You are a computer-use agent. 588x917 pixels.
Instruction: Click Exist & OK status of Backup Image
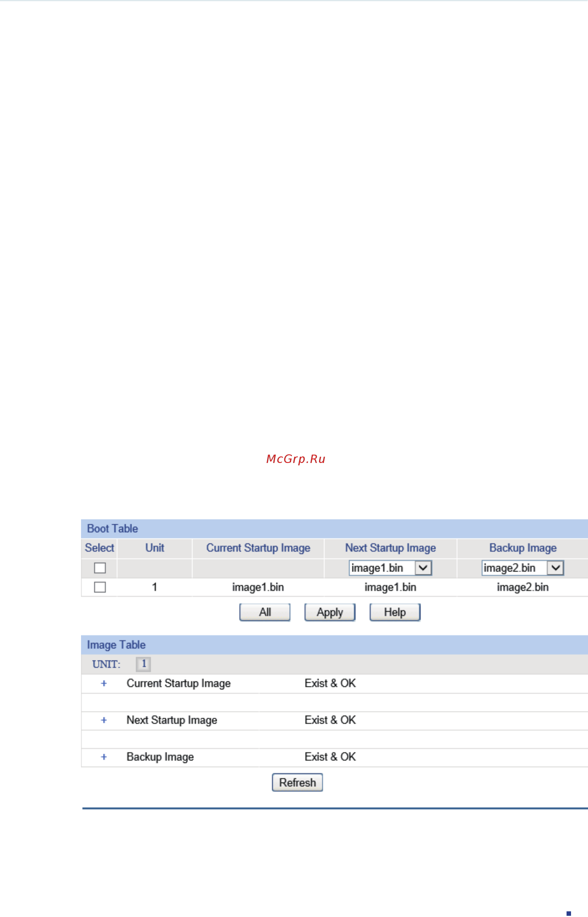click(x=330, y=757)
